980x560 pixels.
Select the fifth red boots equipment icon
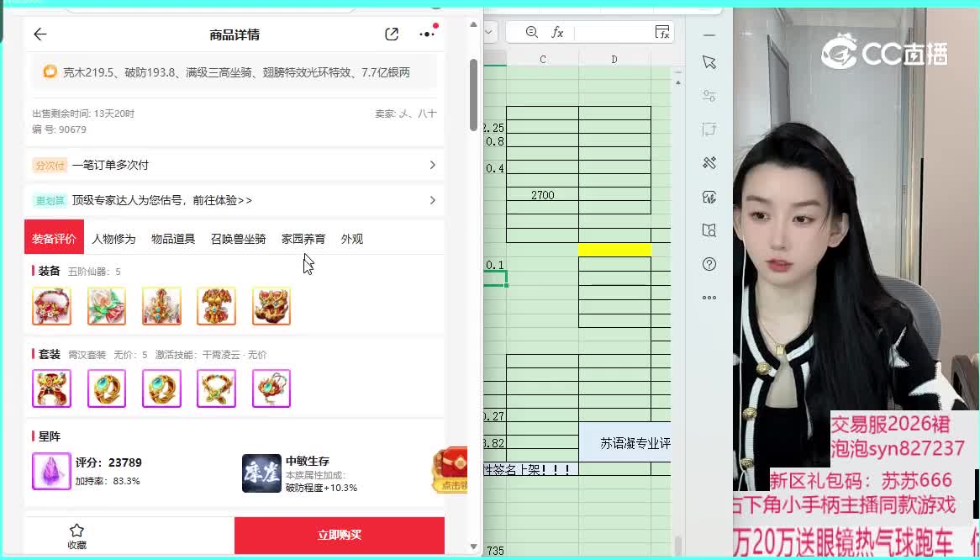(271, 306)
